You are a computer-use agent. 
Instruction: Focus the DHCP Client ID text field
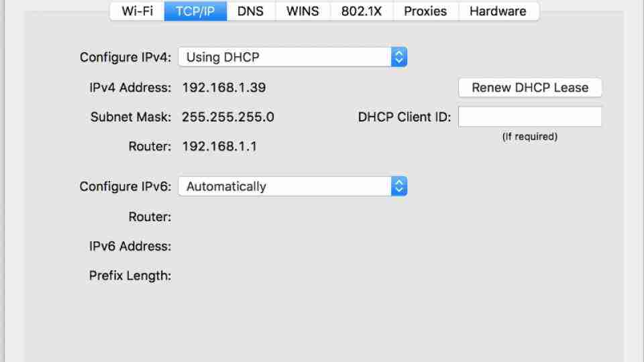click(530, 117)
